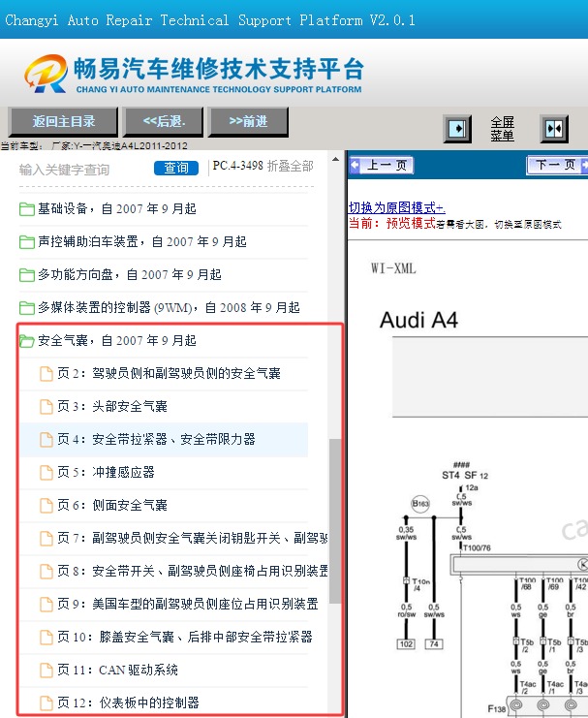Click the green folder icon beside 多媒体装置的控制器

point(27,308)
